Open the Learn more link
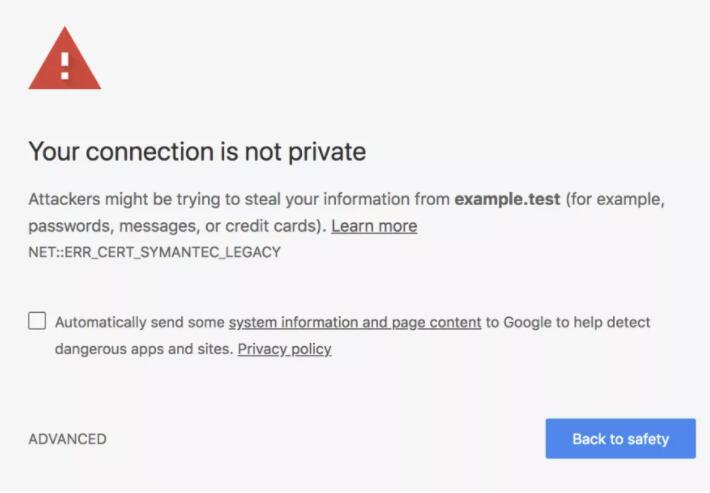 374,226
